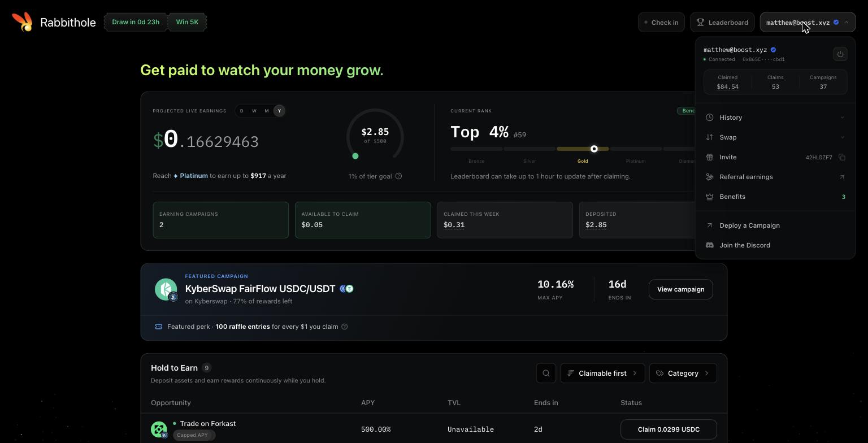Click the Win 5K badge
868x443 pixels.
pos(187,22)
